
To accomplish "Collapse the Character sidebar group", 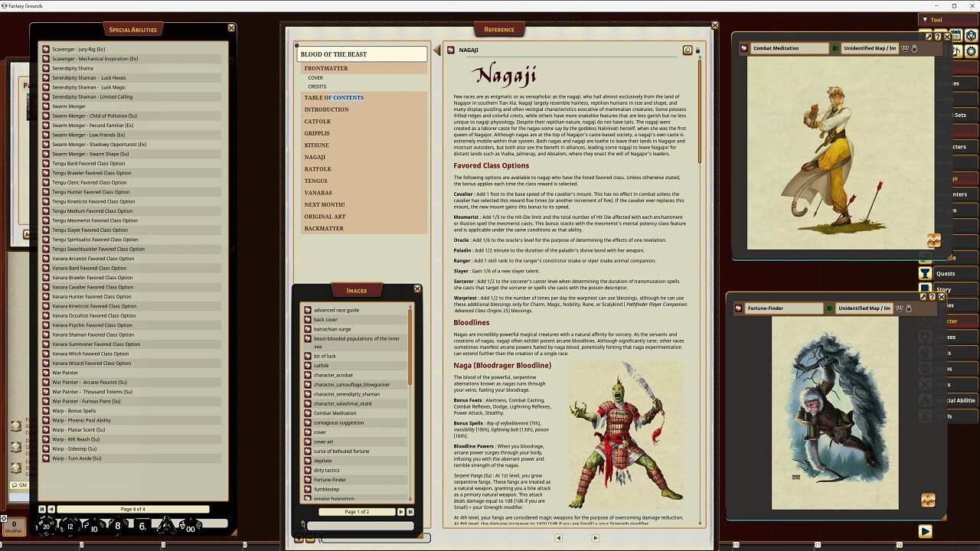I will click(924, 321).
